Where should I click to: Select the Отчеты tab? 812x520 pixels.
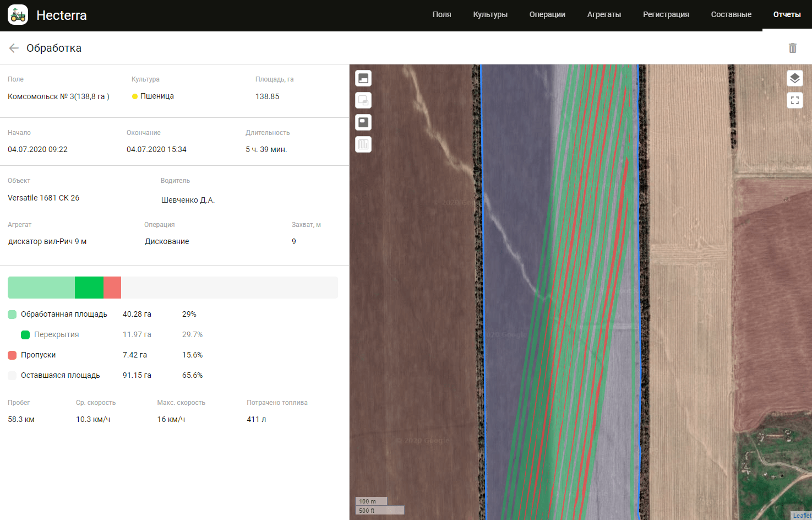787,15
